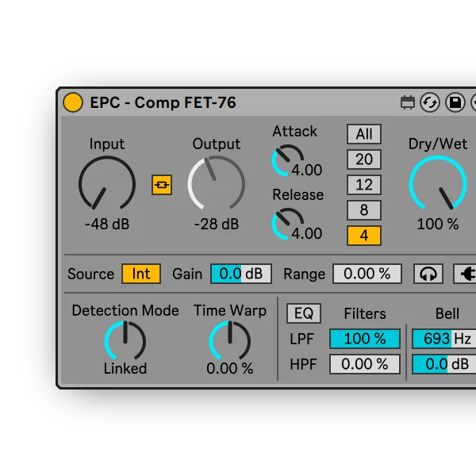This screenshot has width=476, height=476.
Task: Click the Attack knob
Action: 287,160
